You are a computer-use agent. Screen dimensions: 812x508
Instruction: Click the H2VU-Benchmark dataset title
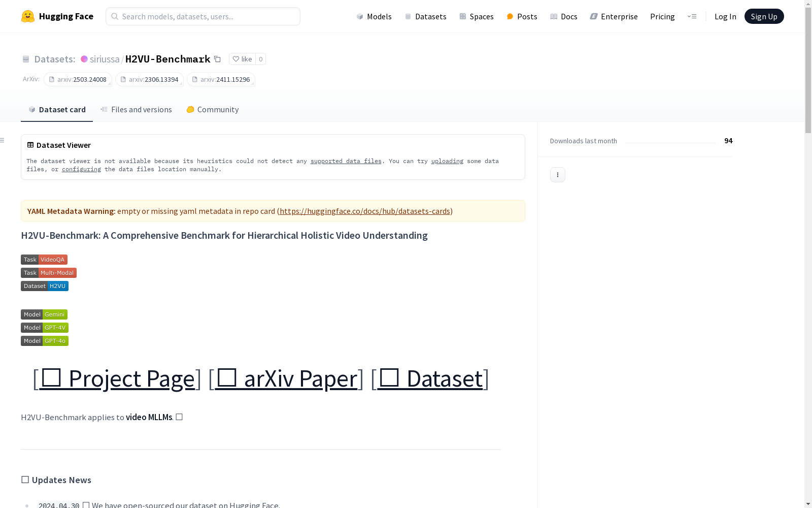(x=168, y=59)
